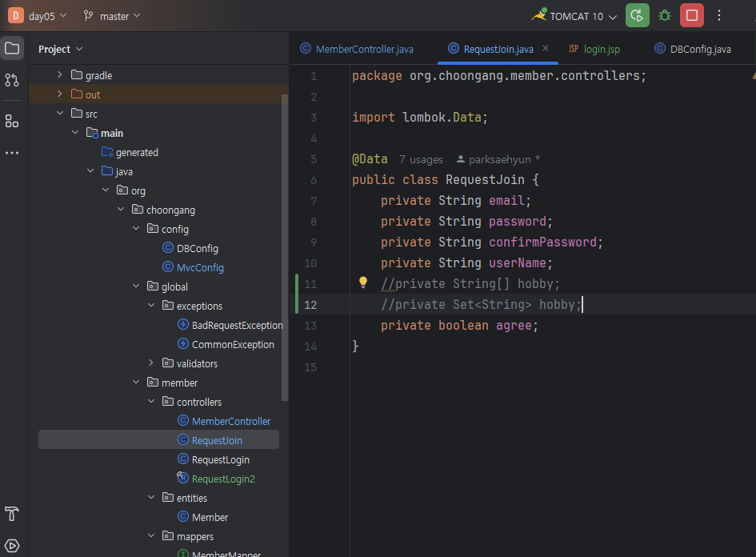The width and height of the screenshot is (756, 557).
Task: Open the master branch dropdown
Action: (x=114, y=16)
